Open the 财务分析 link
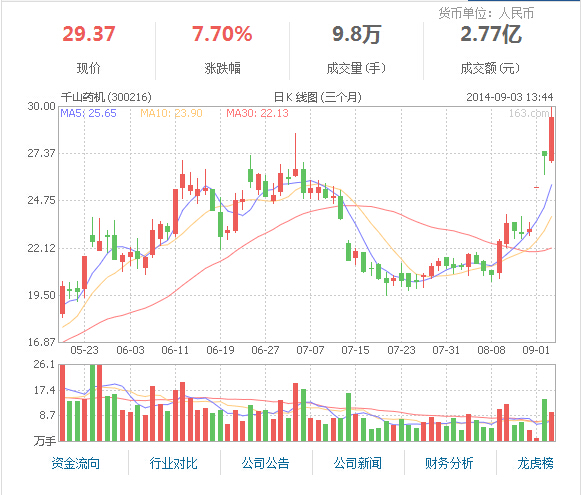Image resolution: width=582 pixels, height=495 pixels. click(449, 463)
